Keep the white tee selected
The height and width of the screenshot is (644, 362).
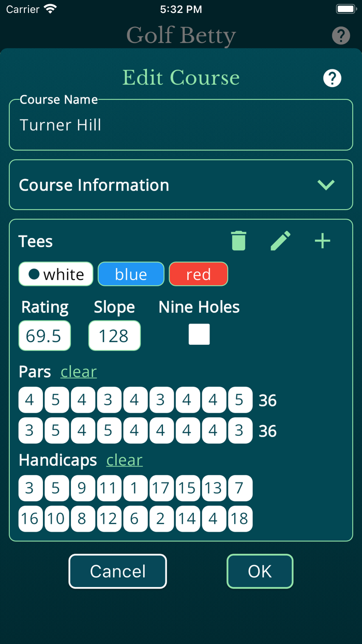coord(55,274)
